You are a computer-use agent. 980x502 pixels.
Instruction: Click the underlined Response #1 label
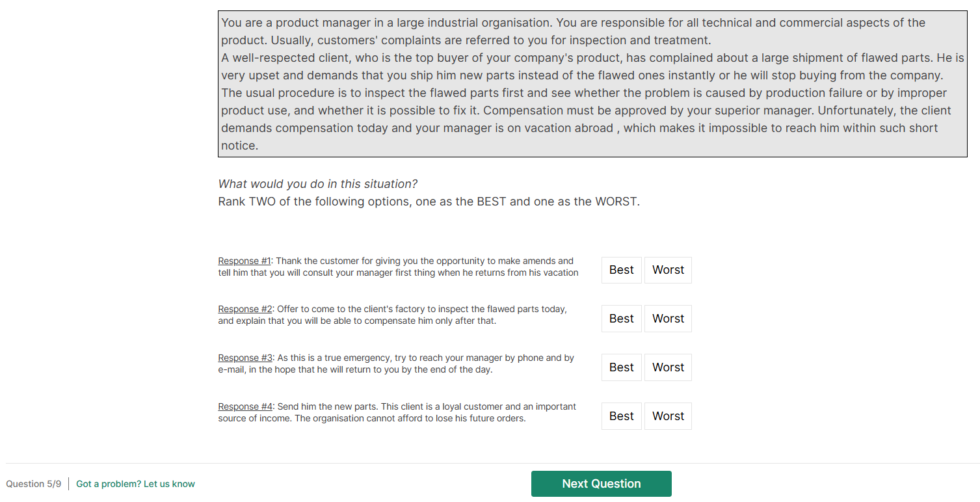click(245, 261)
